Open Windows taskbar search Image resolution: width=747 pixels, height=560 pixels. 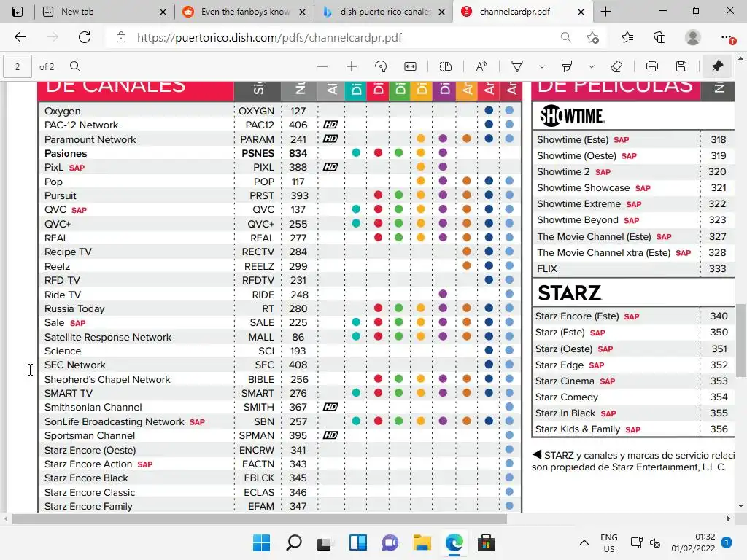293,542
